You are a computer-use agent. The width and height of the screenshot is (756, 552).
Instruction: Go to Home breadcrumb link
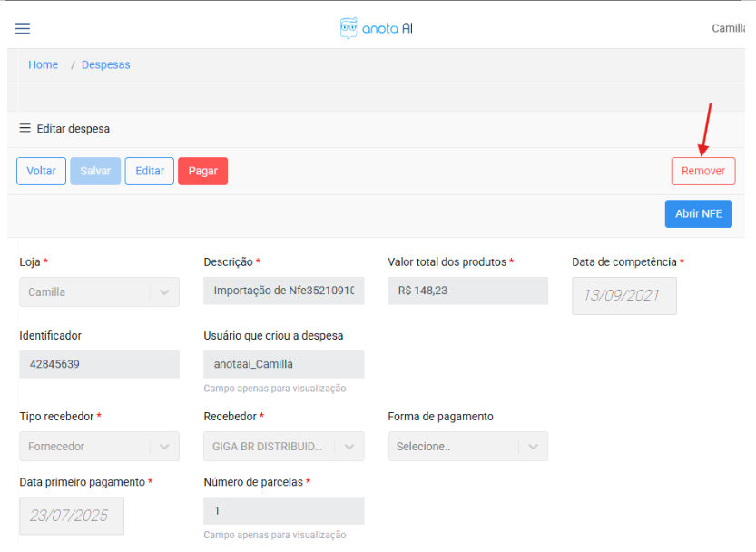tap(43, 65)
